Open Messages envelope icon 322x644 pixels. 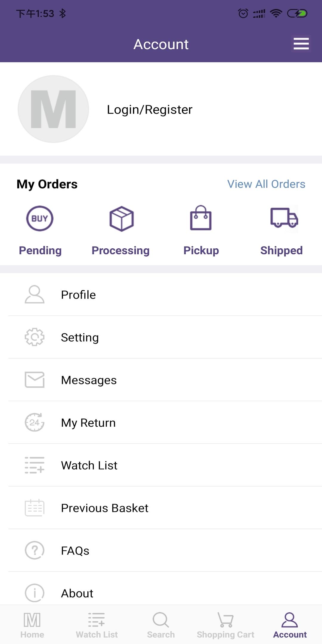point(35,380)
